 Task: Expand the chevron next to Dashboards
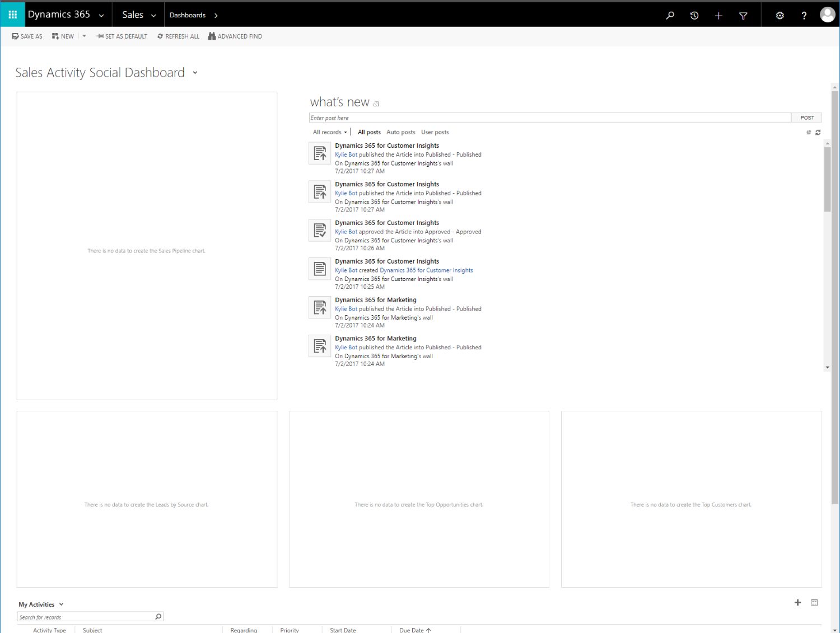(x=216, y=16)
